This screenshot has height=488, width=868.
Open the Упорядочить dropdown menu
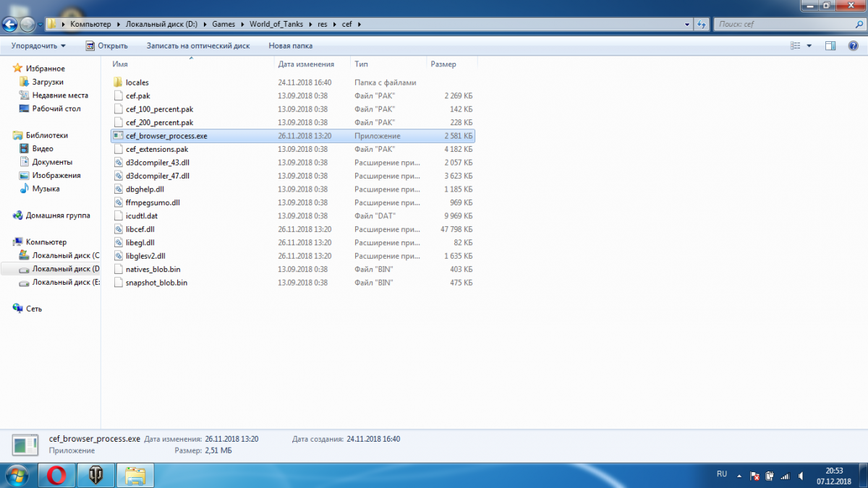[x=38, y=46]
